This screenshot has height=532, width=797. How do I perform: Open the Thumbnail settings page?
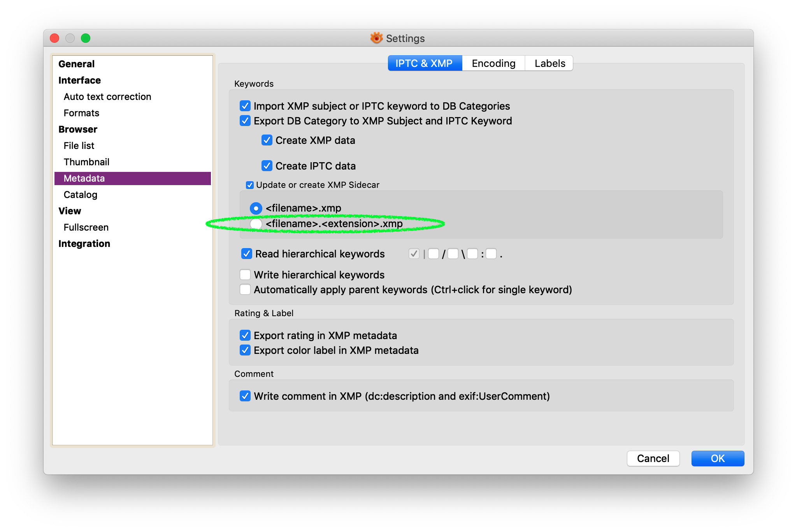click(86, 162)
